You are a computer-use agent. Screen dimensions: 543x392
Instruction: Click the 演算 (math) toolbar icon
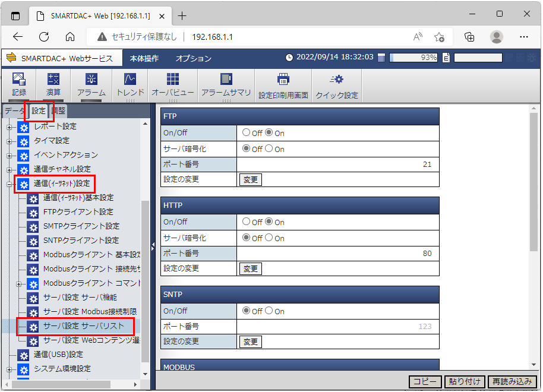[53, 85]
